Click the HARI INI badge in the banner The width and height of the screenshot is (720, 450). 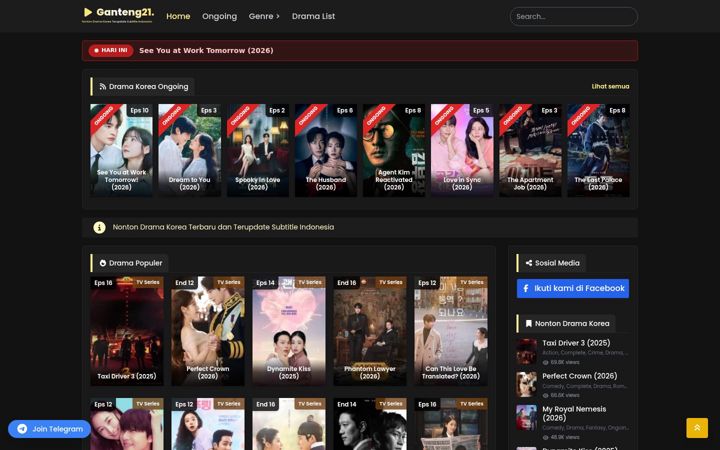coord(111,51)
